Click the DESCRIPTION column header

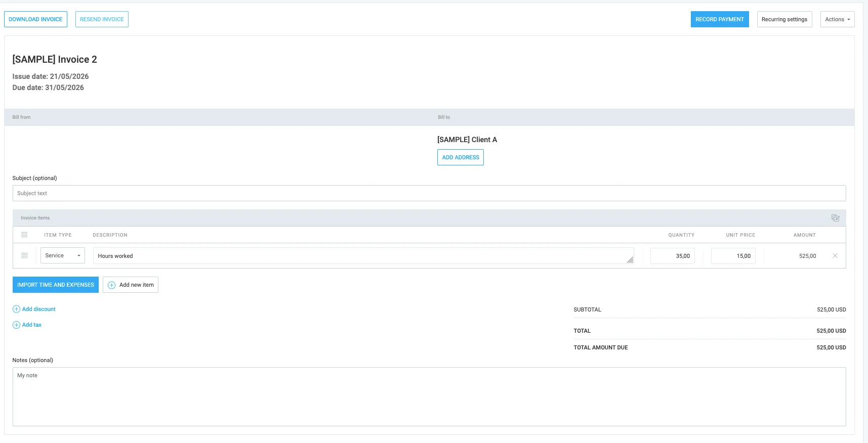(110, 235)
